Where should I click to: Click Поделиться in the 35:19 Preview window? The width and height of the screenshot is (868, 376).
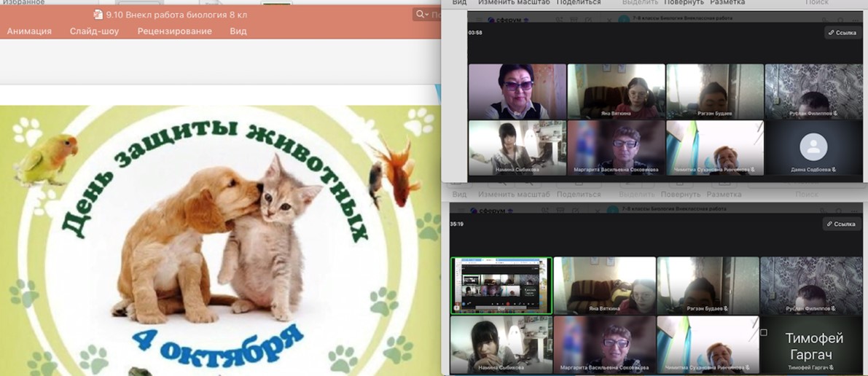pyautogui.click(x=579, y=195)
